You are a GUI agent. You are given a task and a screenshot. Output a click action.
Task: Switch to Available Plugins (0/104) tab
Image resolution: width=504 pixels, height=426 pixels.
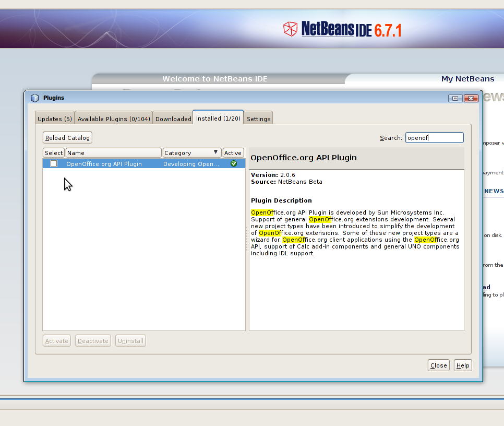pyautogui.click(x=114, y=119)
